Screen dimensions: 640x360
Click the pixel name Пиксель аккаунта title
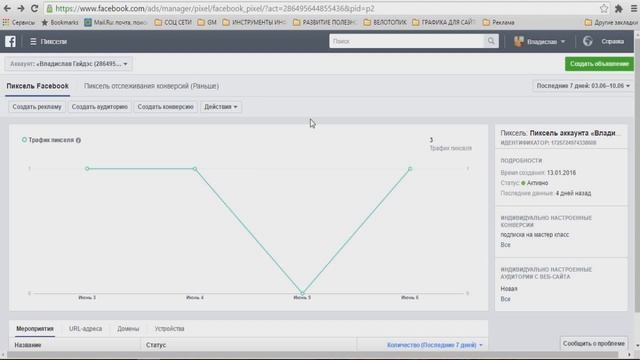coord(575,133)
